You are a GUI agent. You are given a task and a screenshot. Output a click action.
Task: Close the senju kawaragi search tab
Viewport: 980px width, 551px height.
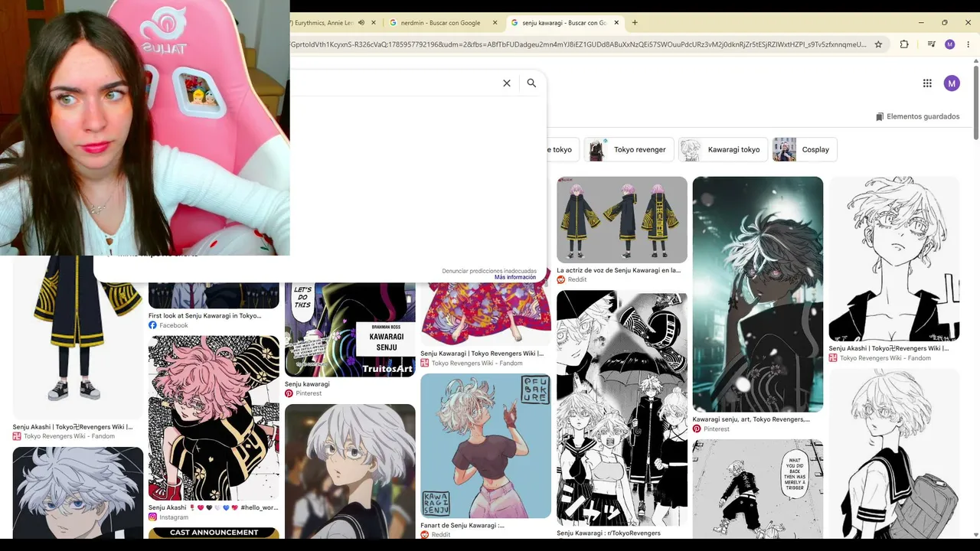616,23
